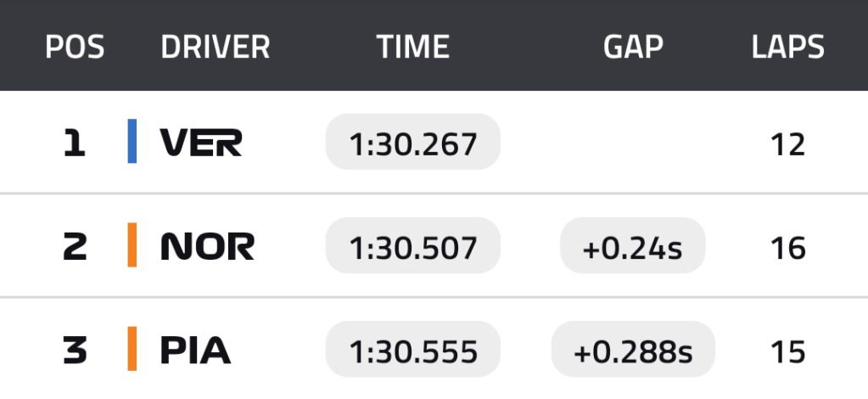Click the 12 laps count for VER
Screen dimensions: 868x399
coord(788,143)
